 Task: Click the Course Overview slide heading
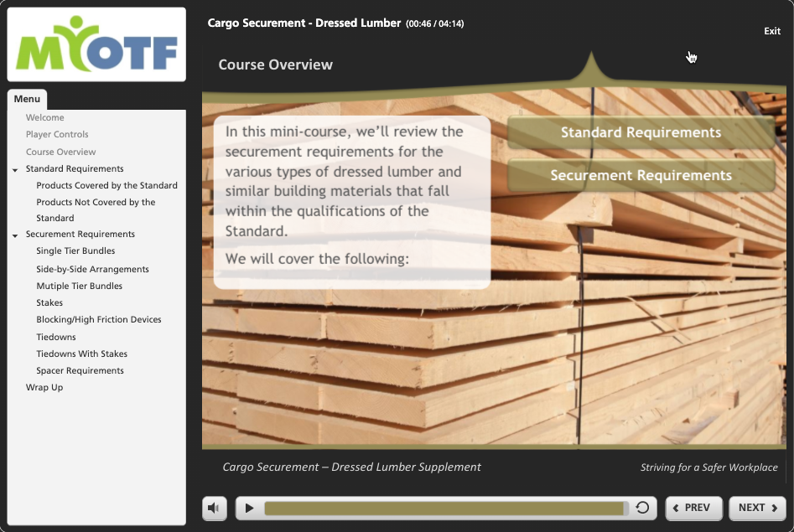tap(276, 65)
